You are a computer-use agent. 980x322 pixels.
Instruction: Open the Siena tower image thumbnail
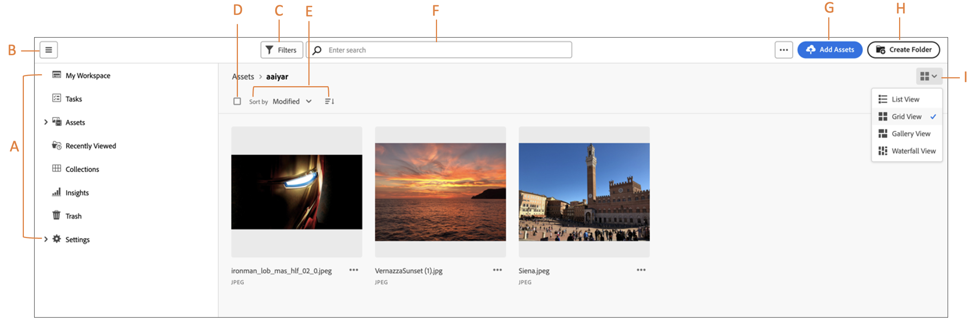coord(584,192)
